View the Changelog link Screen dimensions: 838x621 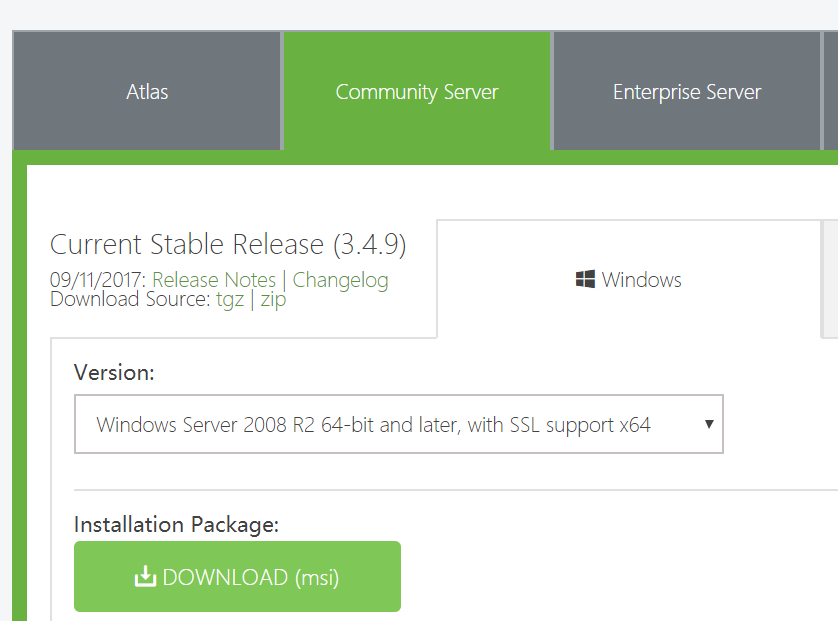pos(340,280)
